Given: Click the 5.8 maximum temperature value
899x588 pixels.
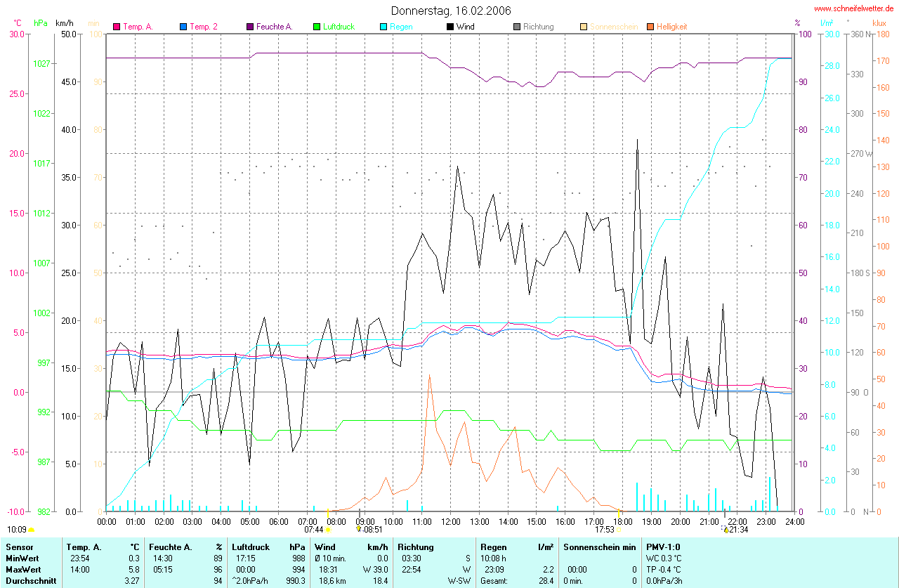Looking at the screenshot, I should click(134, 569).
